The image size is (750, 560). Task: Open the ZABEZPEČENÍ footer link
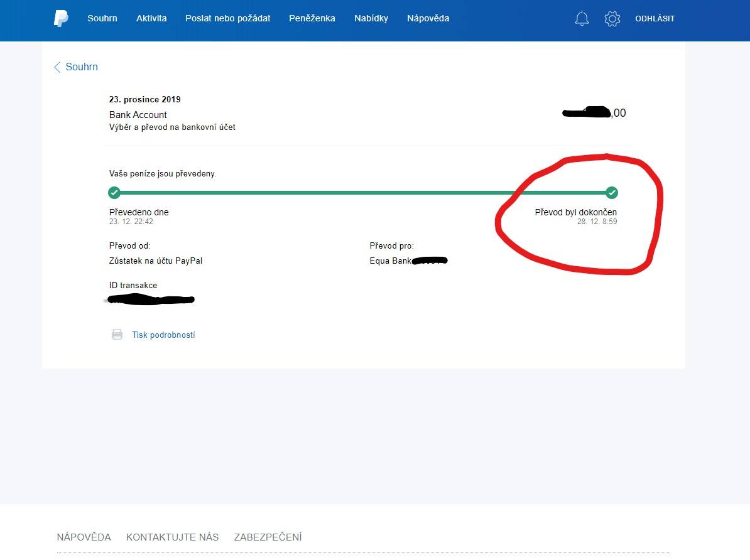click(x=268, y=537)
